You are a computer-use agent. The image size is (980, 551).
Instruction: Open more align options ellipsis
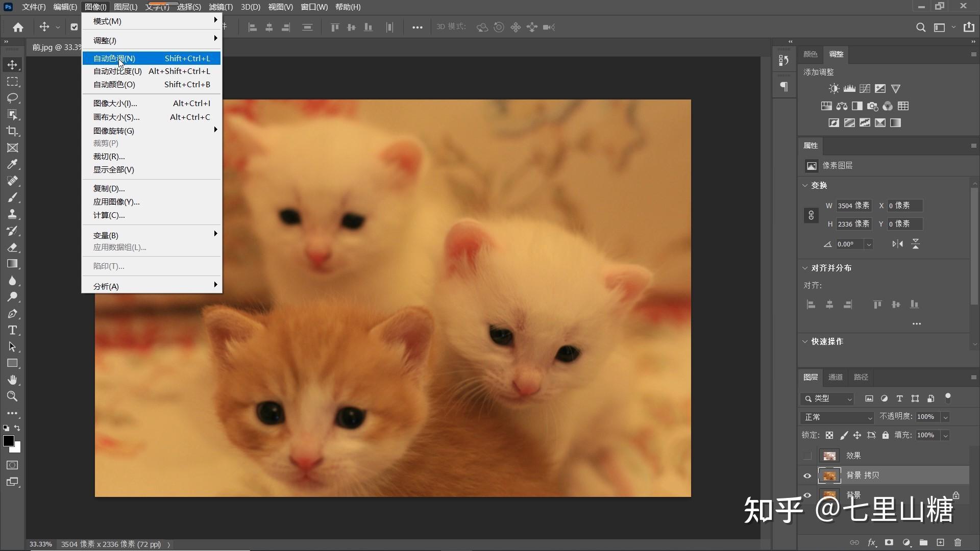click(917, 324)
